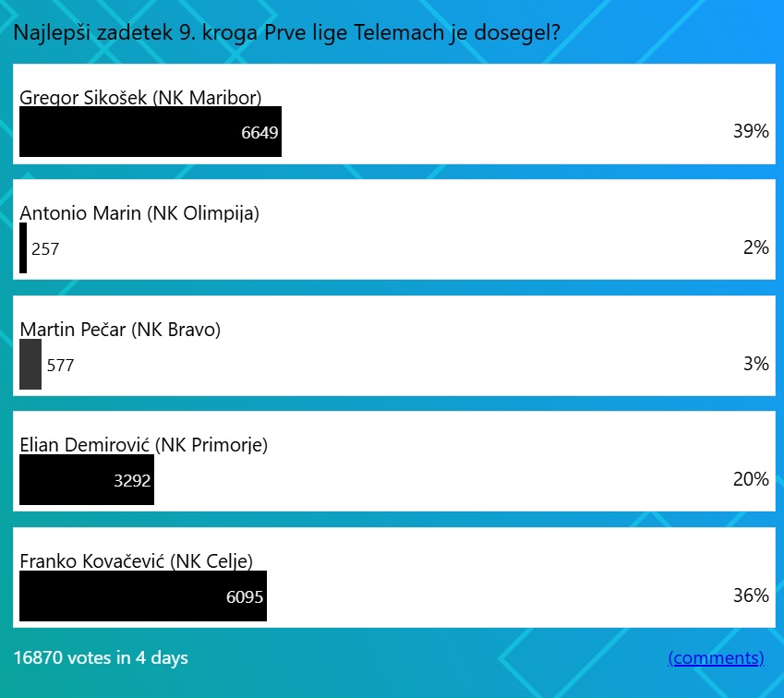Click the "16870 votes in 4 days" text

click(x=101, y=658)
